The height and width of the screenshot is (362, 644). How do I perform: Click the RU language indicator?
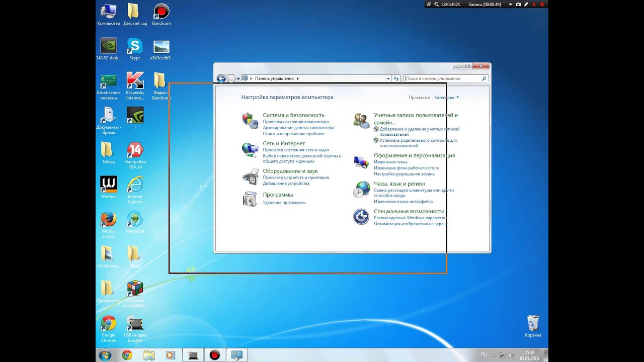pyautogui.click(x=484, y=354)
